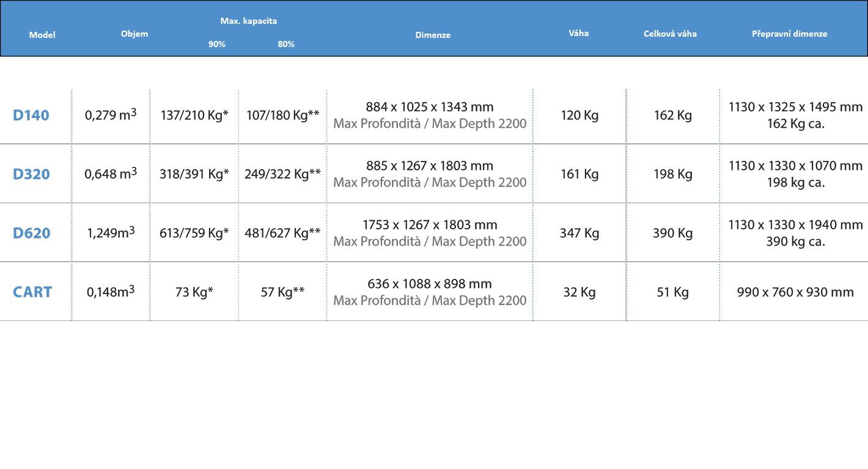The image size is (868, 469).
Task: Select the D320 model name
Action: click(31, 174)
